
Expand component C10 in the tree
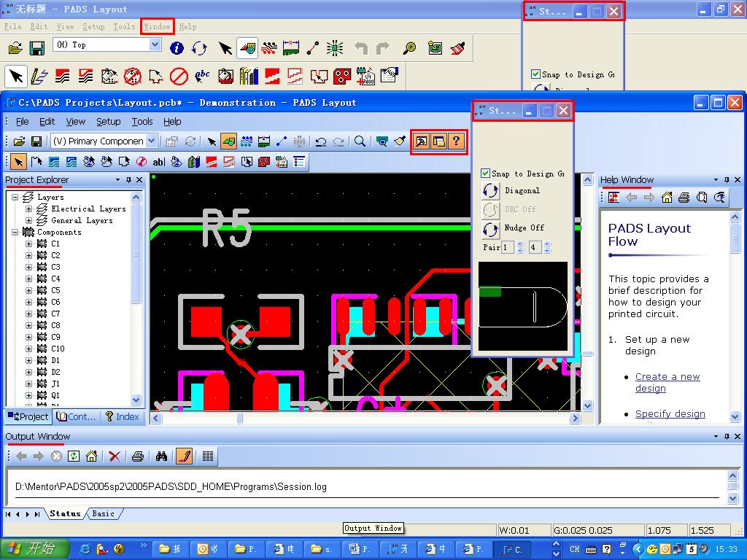[28, 349]
